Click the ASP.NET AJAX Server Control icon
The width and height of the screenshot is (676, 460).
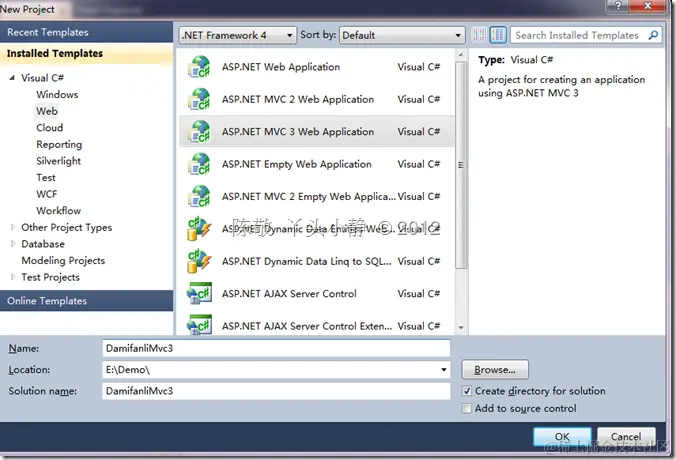pos(199,294)
